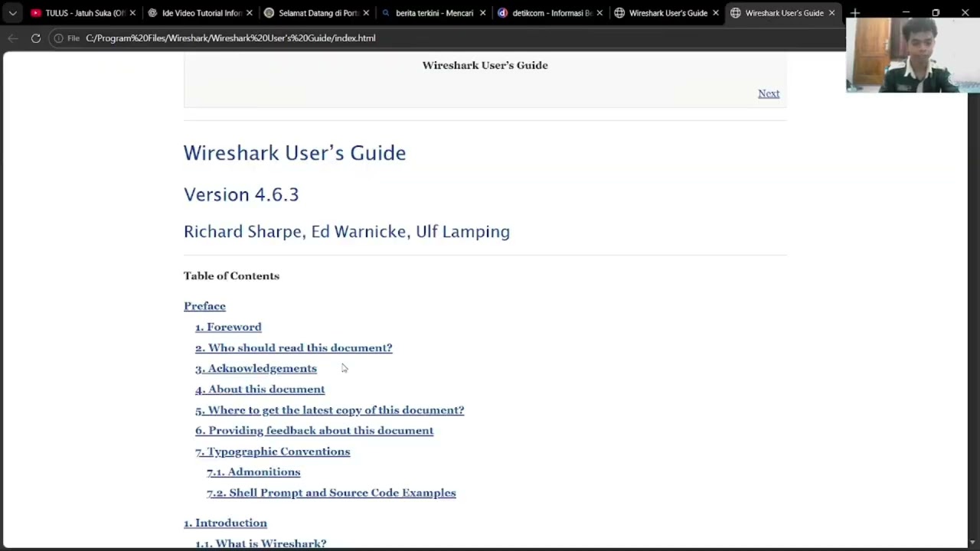Screen dimensions: 980x551
Task: Switch to Ide Video Tutorial tab
Action: point(199,13)
